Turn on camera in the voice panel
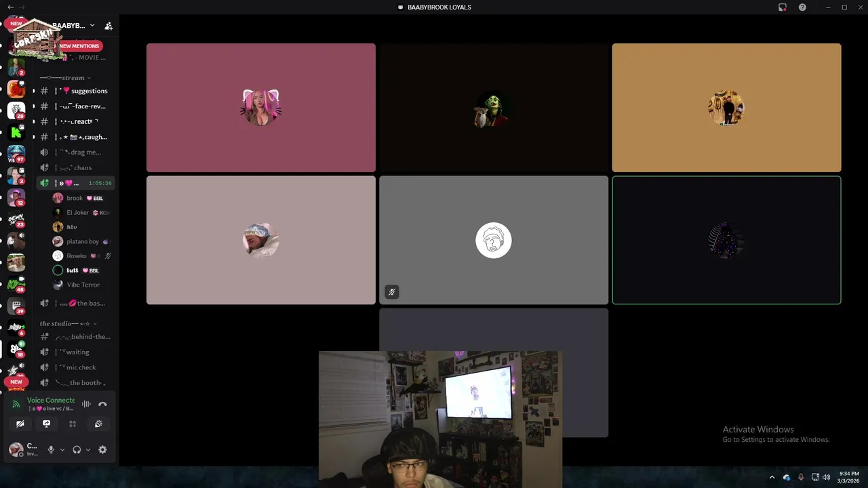Image resolution: width=868 pixels, height=488 pixels. coord(20,424)
